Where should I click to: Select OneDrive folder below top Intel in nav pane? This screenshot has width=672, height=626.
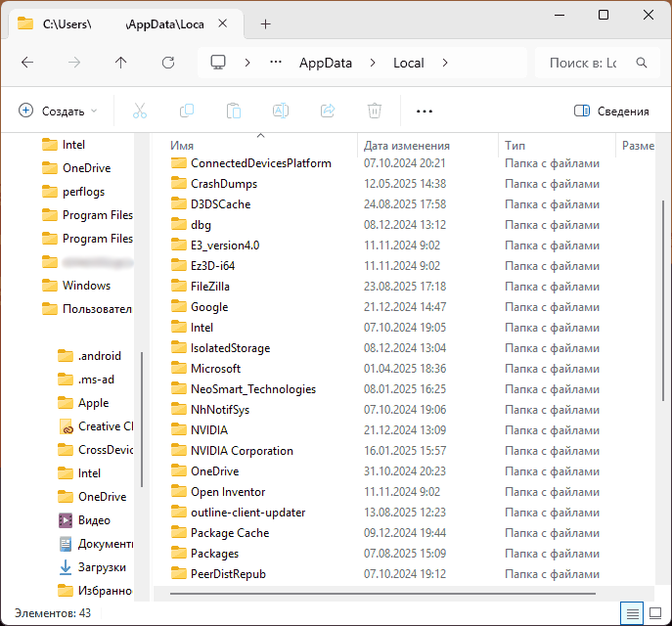(x=76, y=168)
